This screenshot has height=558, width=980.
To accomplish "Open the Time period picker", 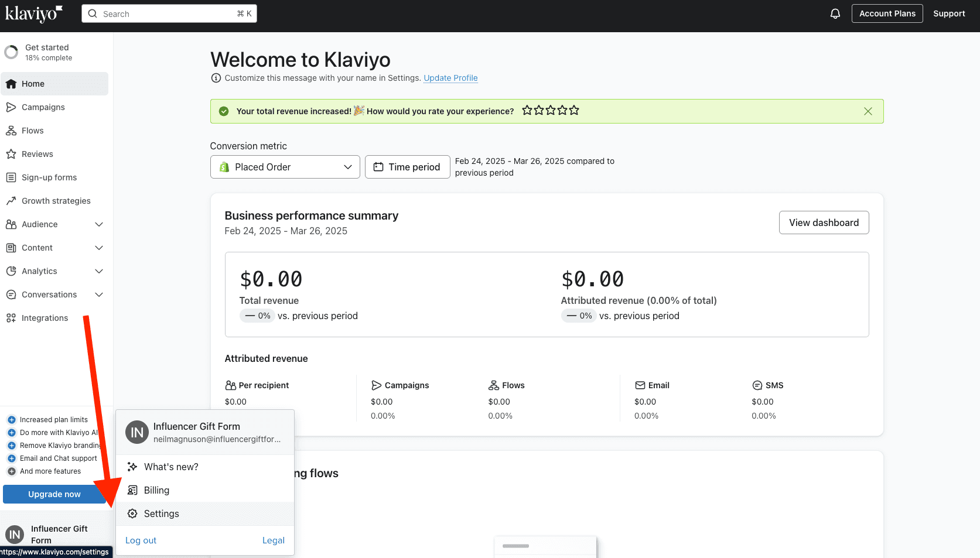I will [408, 167].
